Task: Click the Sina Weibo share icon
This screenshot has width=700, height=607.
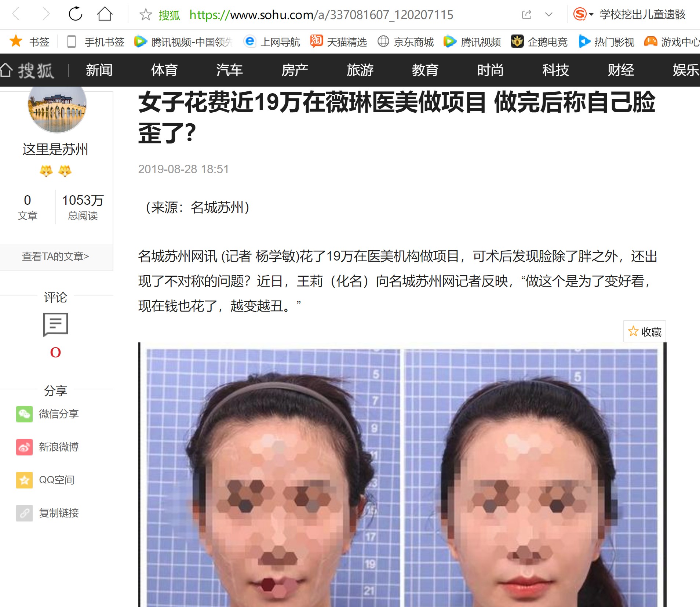Action: coord(24,447)
